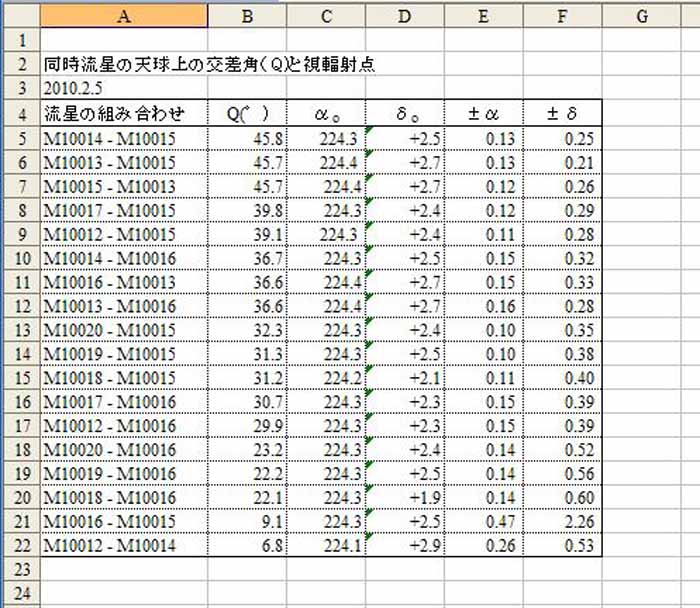The image size is (700, 608).
Task: Select row 1 header
Action: (22, 41)
